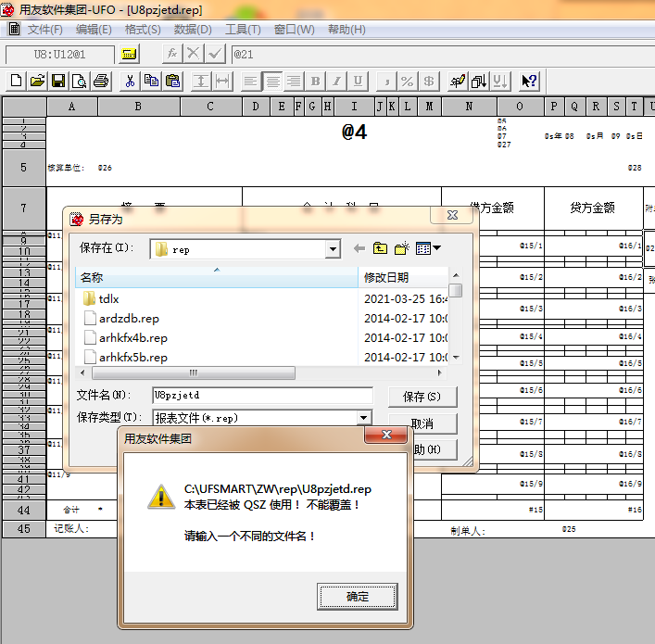
Task: Click the sort ascending toolbar icon
Action: click(x=479, y=81)
